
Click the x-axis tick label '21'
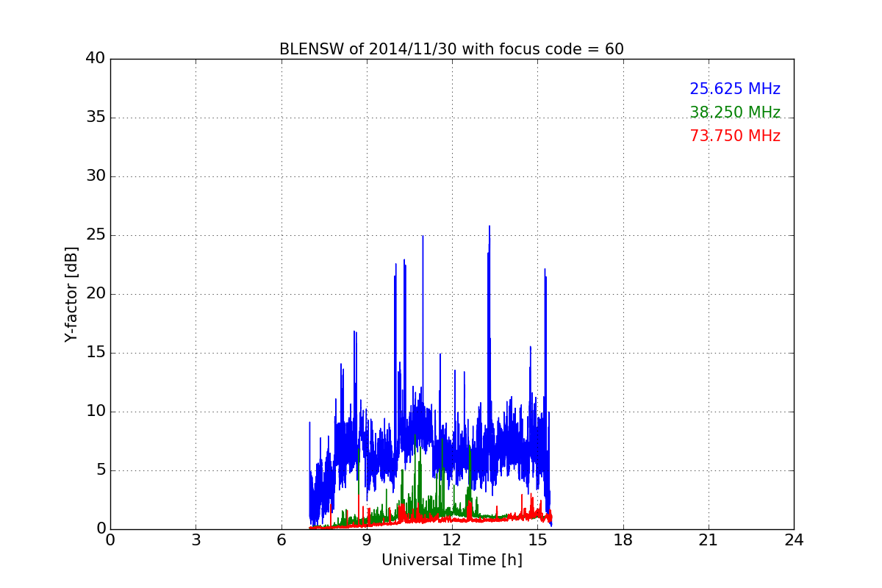point(709,540)
